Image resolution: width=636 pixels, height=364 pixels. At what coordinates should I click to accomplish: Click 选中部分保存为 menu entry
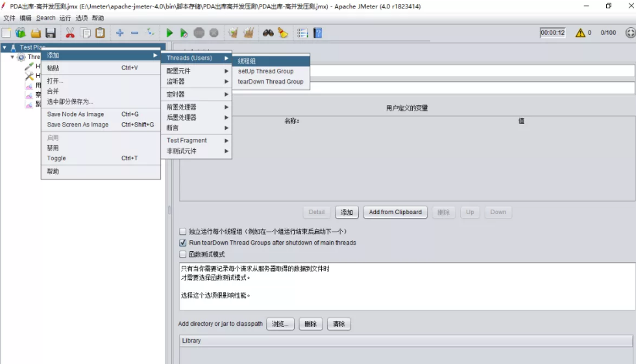101,101
